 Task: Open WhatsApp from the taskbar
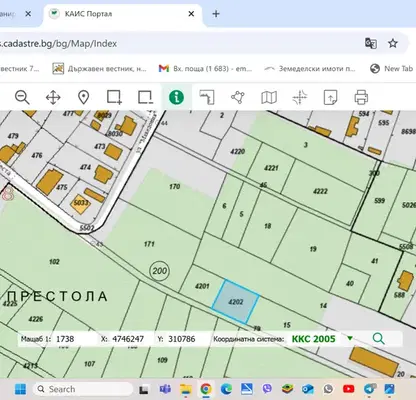click(328, 389)
